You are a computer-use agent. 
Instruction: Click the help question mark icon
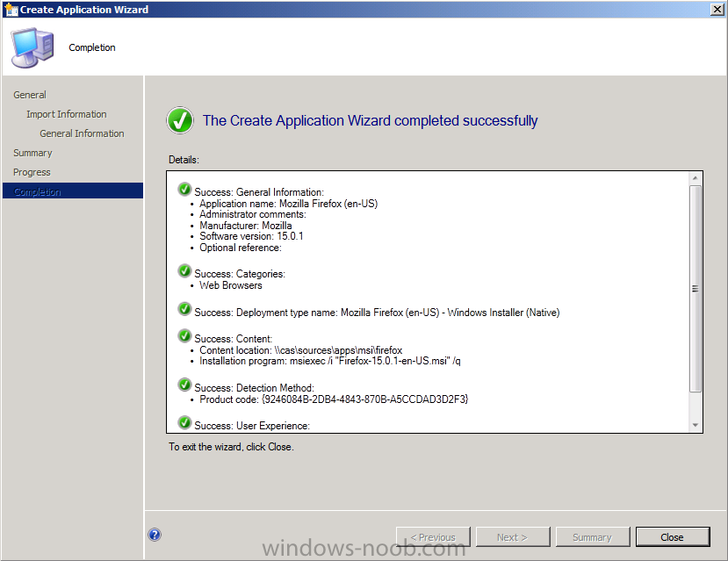click(155, 535)
